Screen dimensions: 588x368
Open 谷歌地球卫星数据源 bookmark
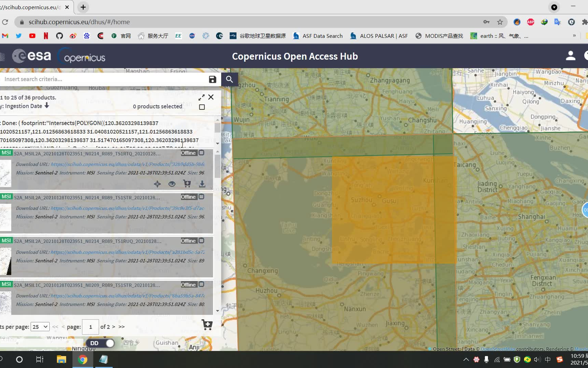[x=258, y=36]
